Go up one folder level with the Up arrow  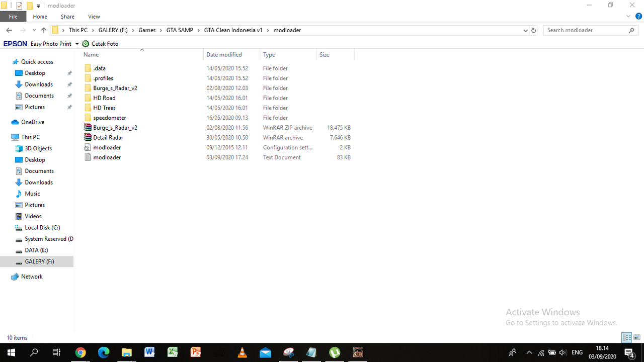(44, 30)
